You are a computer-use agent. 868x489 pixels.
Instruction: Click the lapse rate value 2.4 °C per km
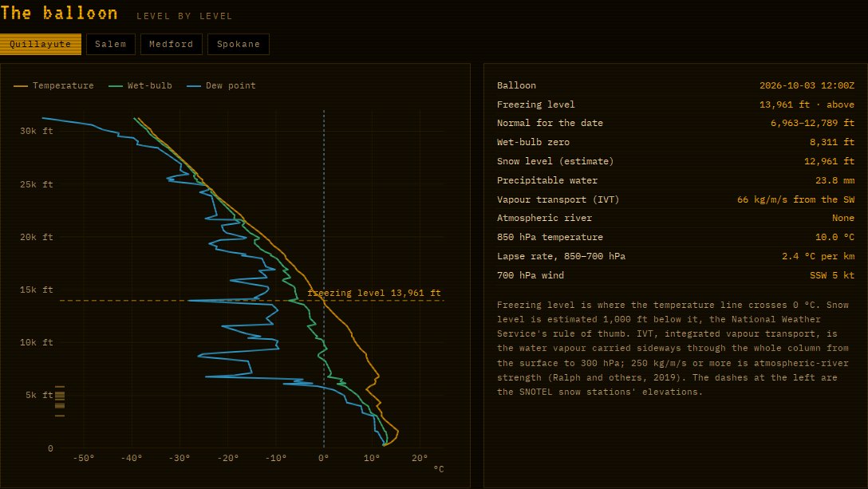[x=818, y=256]
